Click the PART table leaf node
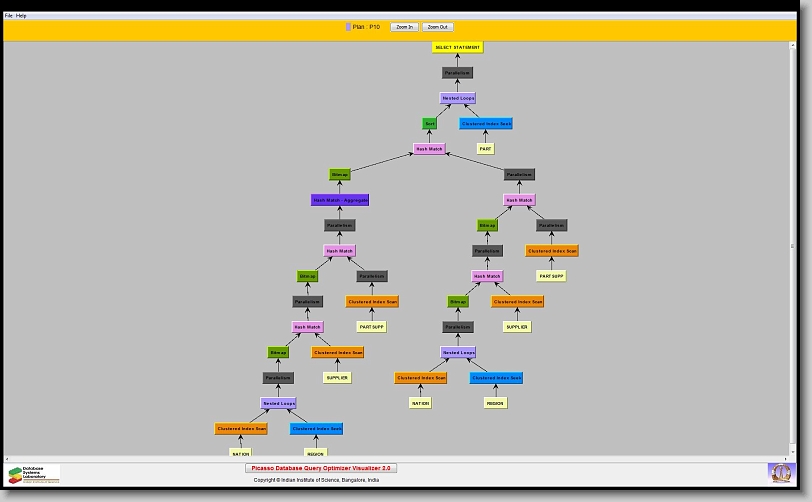The height and width of the screenshot is (502, 812). pyautogui.click(x=485, y=149)
